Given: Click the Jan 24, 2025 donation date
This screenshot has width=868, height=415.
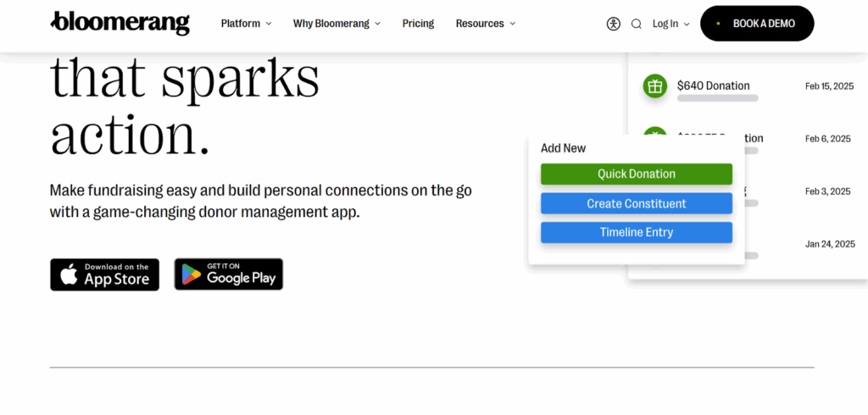Looking at the screenshot, I should pyautogui.click(x=830, y=244).
